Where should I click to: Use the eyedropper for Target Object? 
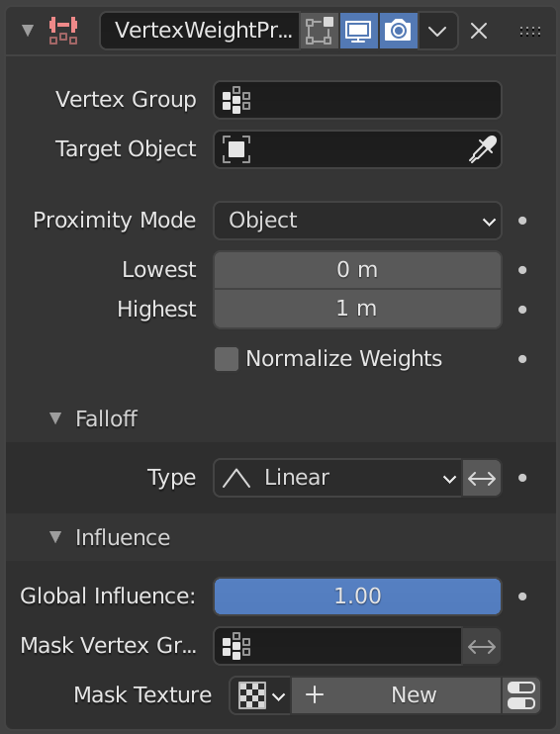tap(483, 149)
